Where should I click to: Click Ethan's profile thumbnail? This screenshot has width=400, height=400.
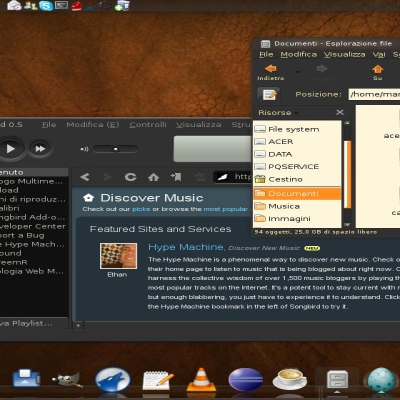[x=118, y=256]
